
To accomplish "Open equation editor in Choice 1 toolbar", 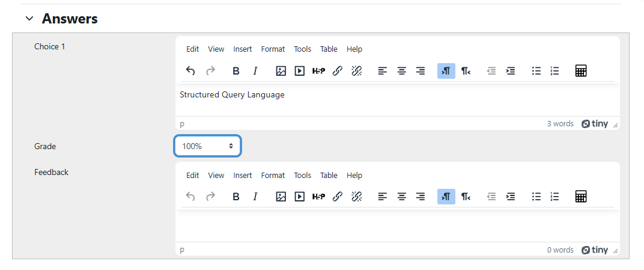I will 580,71.
